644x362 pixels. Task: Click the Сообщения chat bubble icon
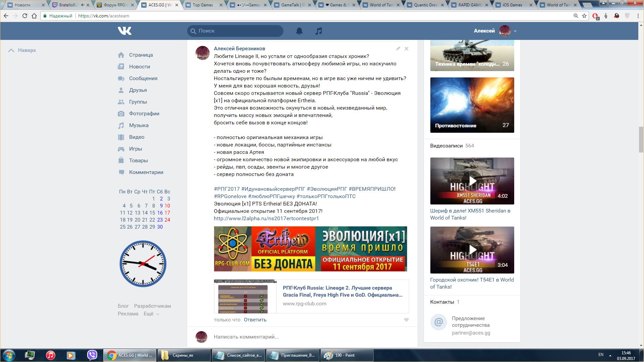(x=121, y=78)
